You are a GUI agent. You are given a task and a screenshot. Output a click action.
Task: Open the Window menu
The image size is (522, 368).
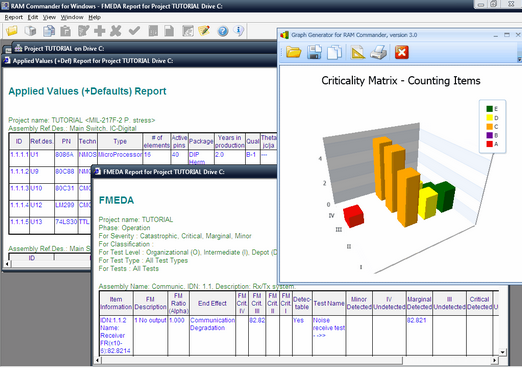pyautogui.click(x=72, y=17)
